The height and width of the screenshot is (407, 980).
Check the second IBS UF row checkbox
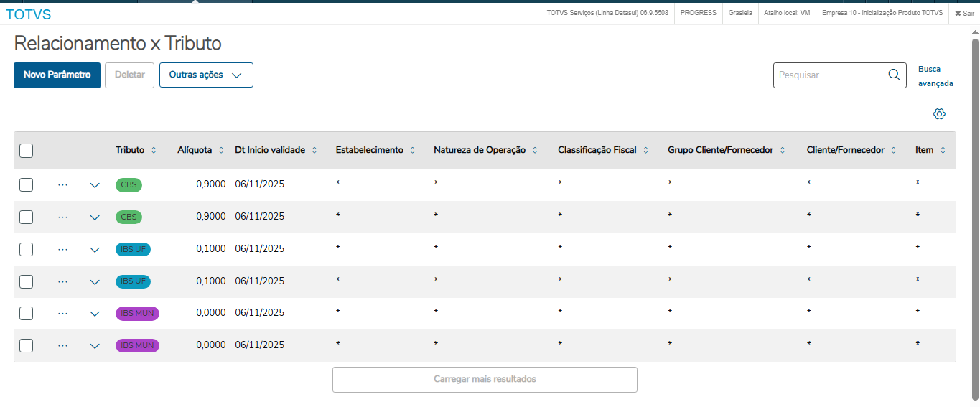click(26, 281)
